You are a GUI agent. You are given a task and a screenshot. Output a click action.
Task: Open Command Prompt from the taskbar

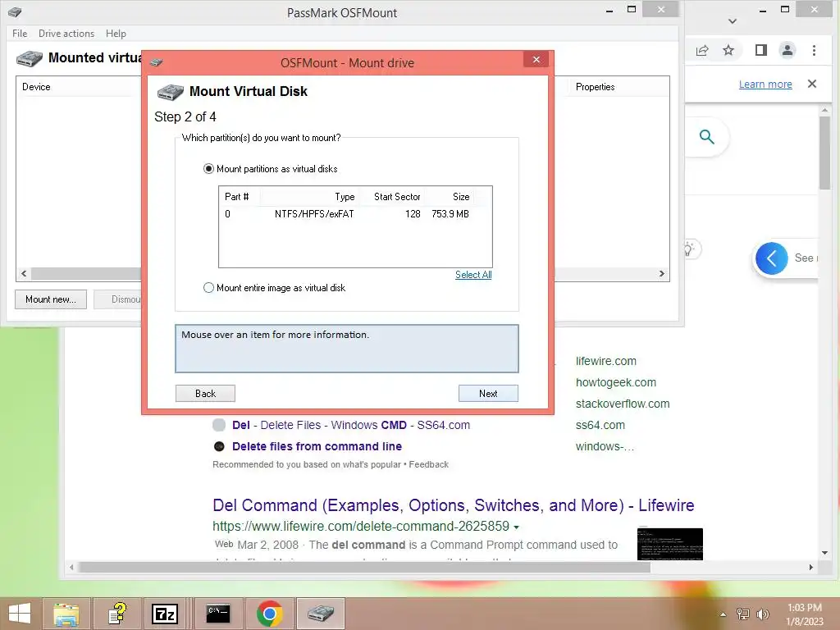tap(218, 614)
